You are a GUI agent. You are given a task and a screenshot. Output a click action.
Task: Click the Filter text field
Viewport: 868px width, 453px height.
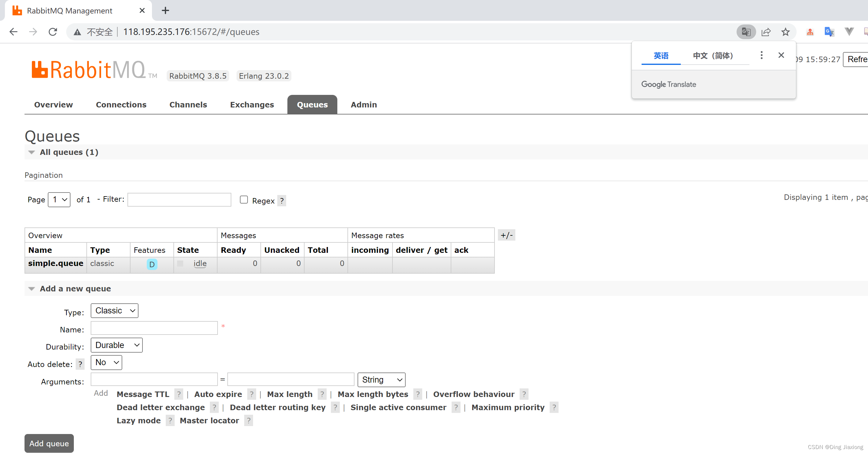[x=179, y=200]
